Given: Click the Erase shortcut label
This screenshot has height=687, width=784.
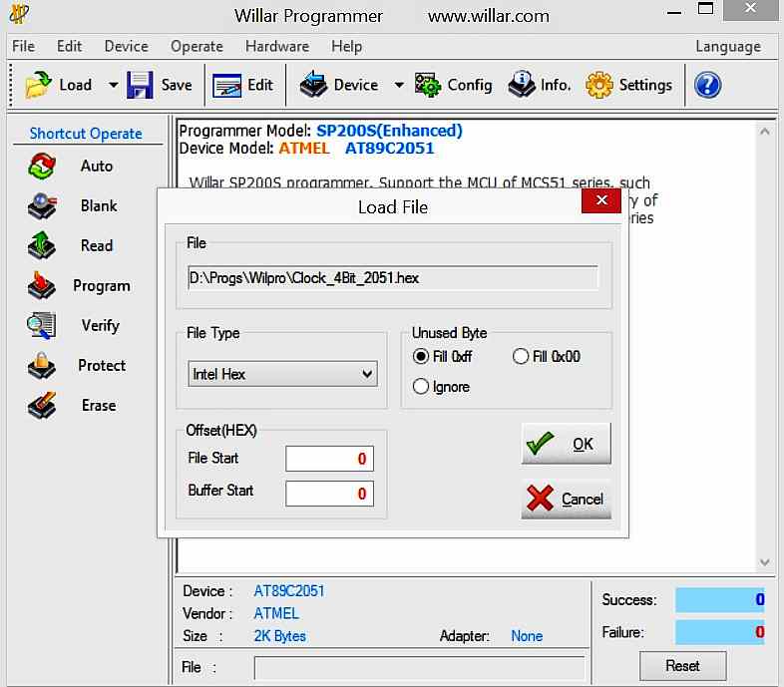Looking at the screenshot, I should click(99, 406).
